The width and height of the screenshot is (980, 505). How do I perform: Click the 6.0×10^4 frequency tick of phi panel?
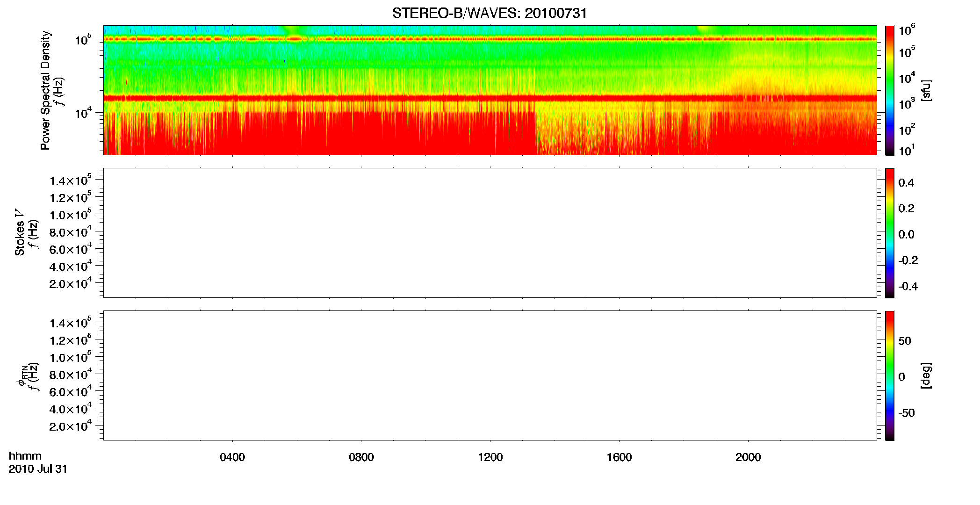click(71, 392)
